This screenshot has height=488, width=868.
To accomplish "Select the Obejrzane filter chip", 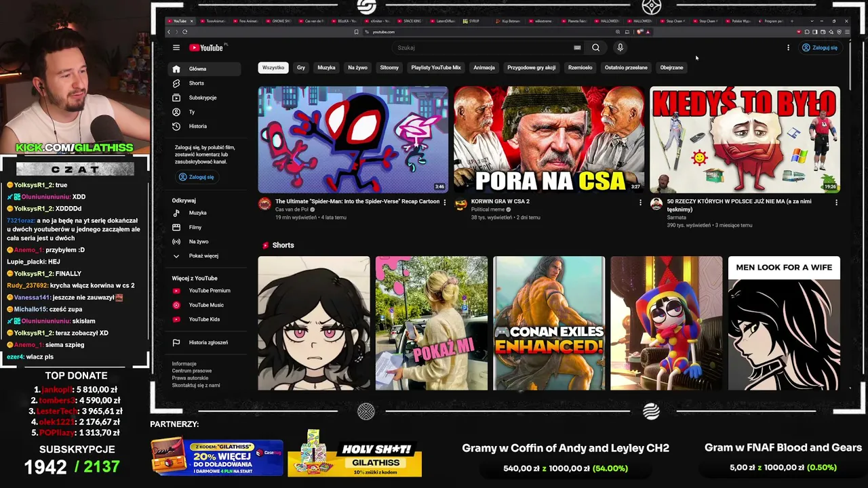I will point(671,68).
